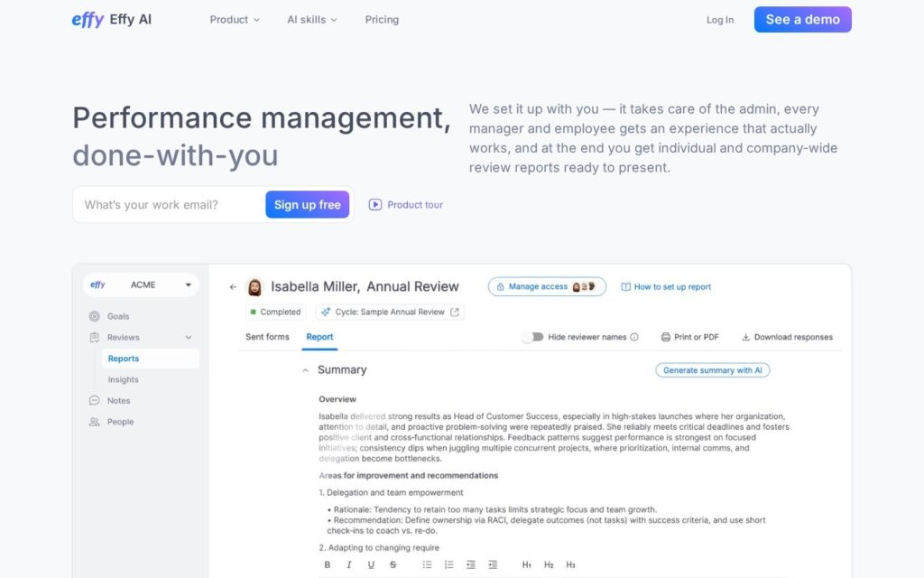
Task: Click the sparkle icon on cycle badge
Action: tap(326, 312)
